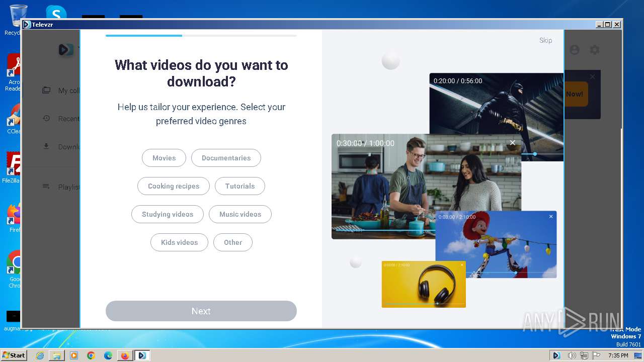Close the Toy Story video preview card
The width and height of the screenshot is (644, 362).
coord(551,217)
